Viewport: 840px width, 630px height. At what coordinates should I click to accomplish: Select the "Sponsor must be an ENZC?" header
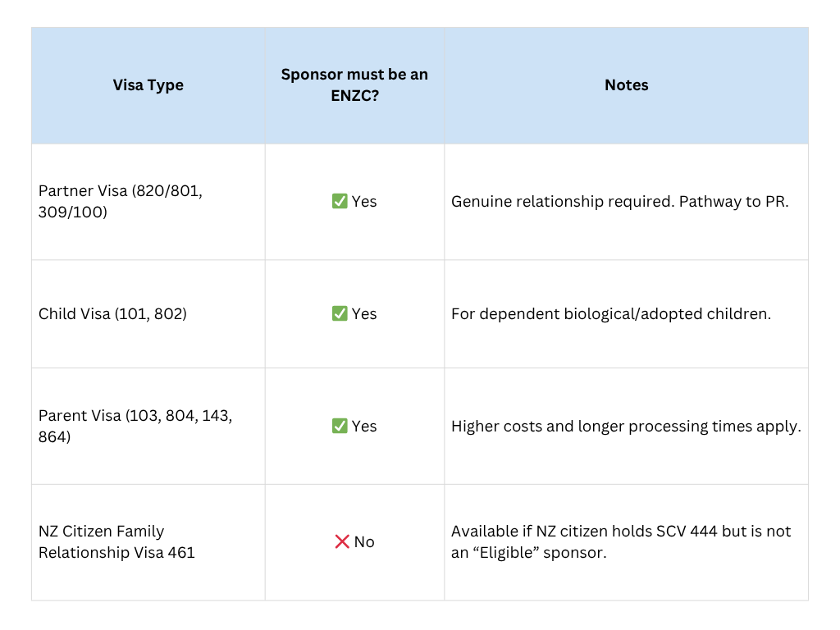click(x=354, y=85)
